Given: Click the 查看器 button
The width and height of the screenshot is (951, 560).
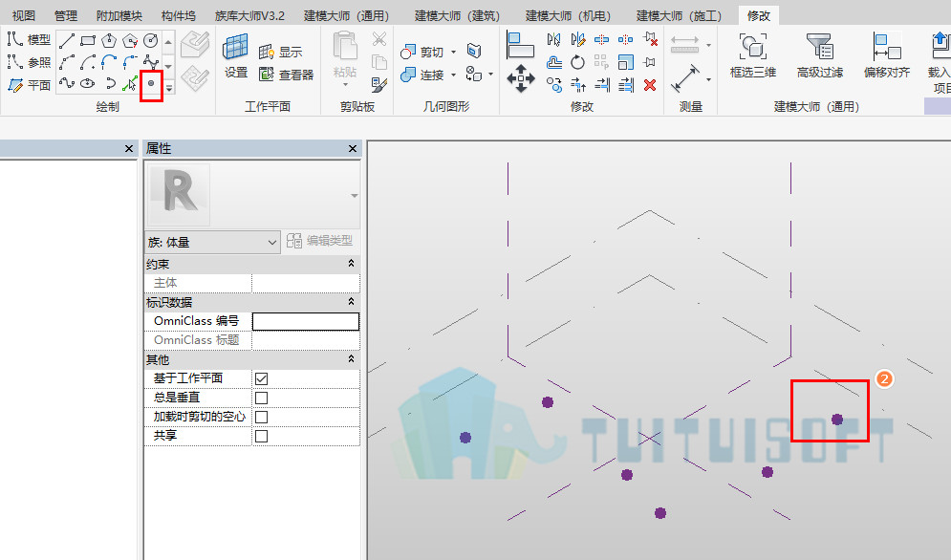Looking at the screenshot, I should click(x=287, y=75).
